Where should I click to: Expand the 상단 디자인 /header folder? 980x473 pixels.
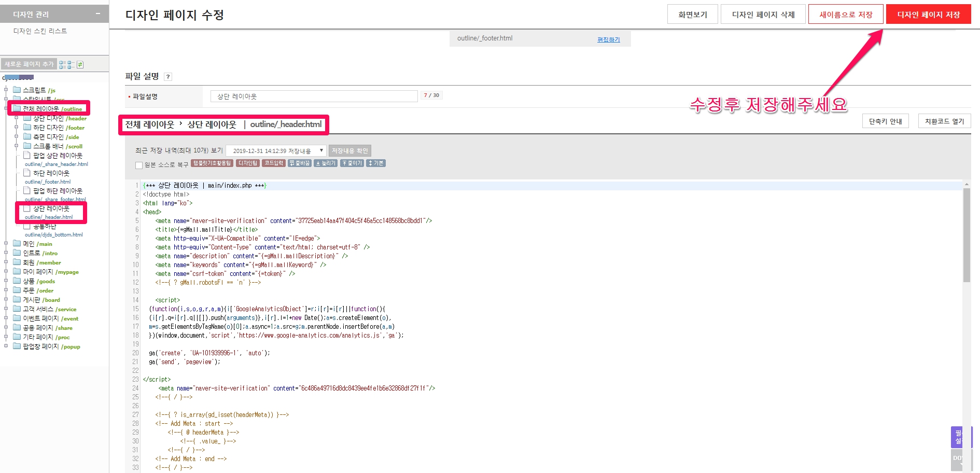tap(17, 118)
